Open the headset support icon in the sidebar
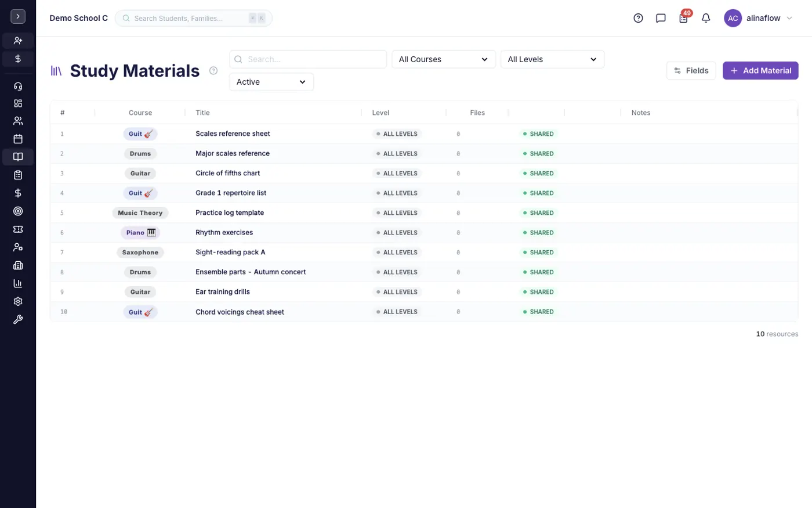Image resolution: width=812 pixels, height=508 pixels. coord(18,87)
